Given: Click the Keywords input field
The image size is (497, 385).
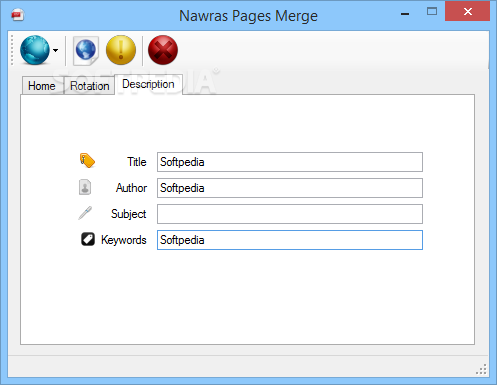Looking at the screenshot, I should 290,240.
